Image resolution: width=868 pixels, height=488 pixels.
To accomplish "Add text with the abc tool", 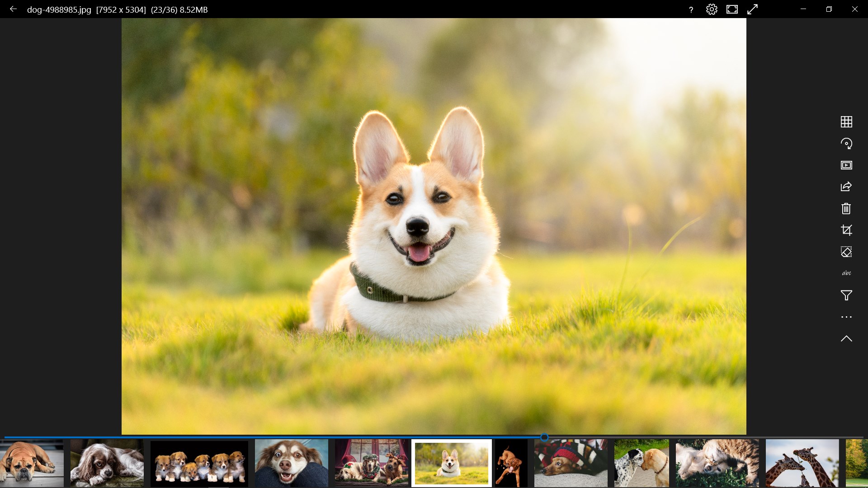I will 846,273.
